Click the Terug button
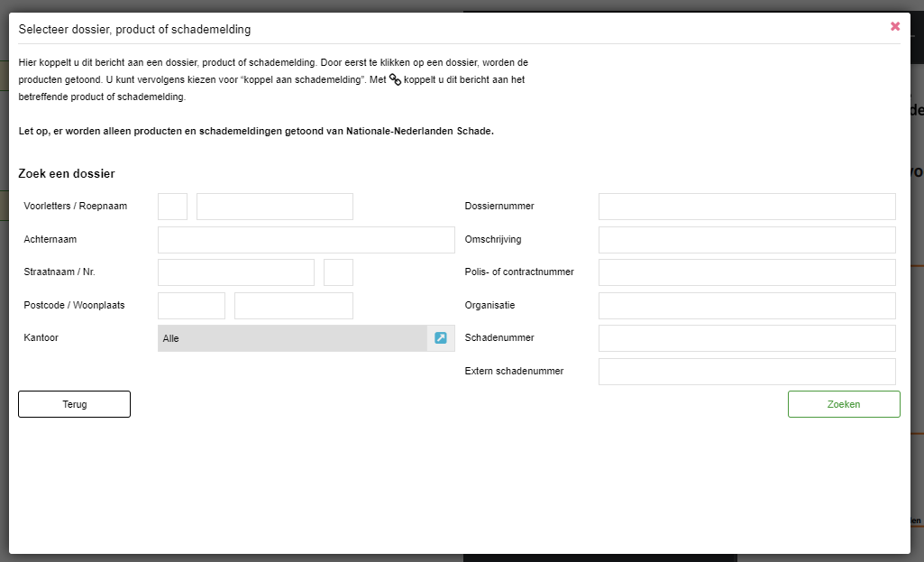 pyautogui.click(x=74, y=404)
